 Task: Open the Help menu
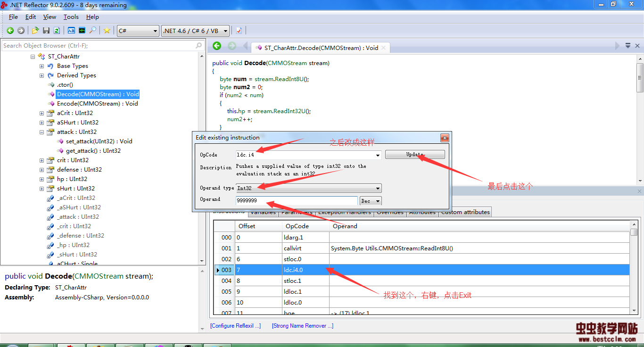(x=92, y=17)
